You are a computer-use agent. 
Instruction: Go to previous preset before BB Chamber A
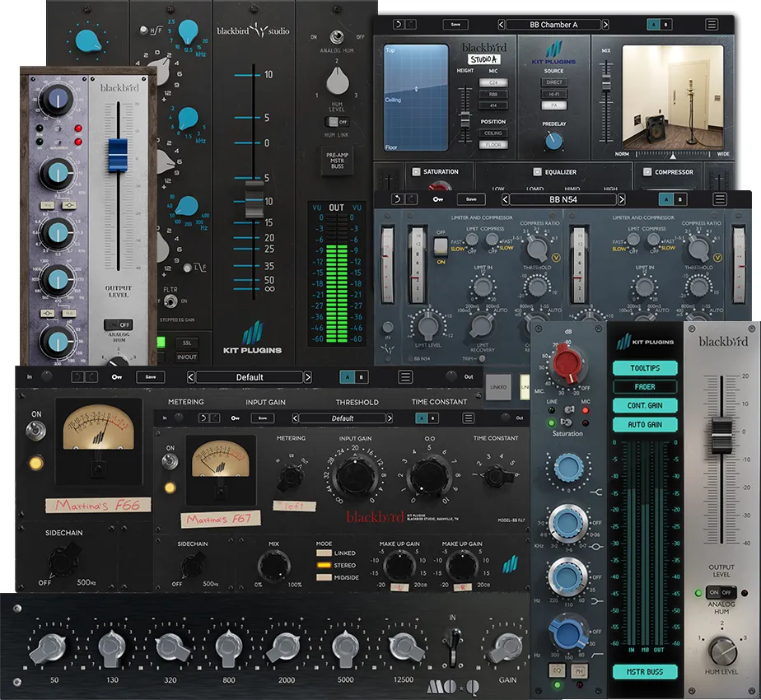point(501,24)
